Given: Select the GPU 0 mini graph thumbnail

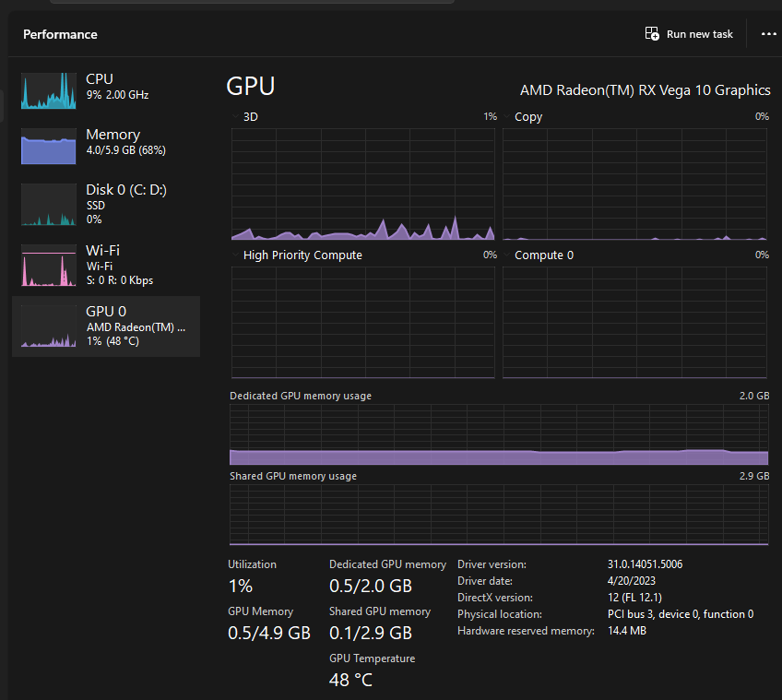Looking at the screenshot, I should coord(48,326).
